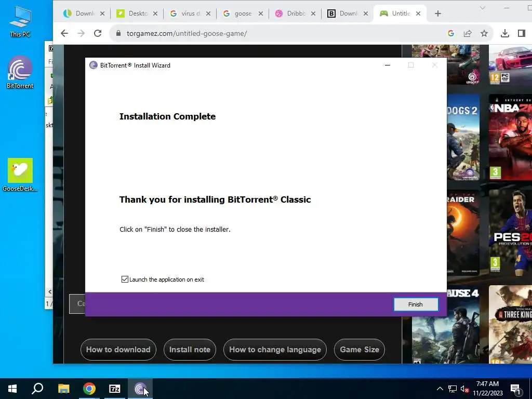Image resolution: width=532 pixels, height=399 pixels.
Task: Click the BitTorrent taskbar icon
Action: pos(140,389)
